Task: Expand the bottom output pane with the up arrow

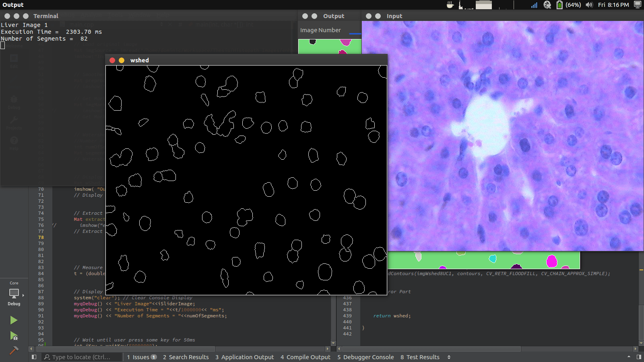Action: 629,357
